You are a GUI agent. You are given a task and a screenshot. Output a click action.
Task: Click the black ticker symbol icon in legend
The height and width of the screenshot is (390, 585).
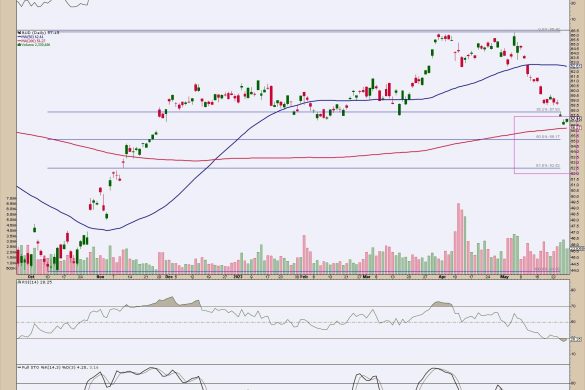[19, 33]
